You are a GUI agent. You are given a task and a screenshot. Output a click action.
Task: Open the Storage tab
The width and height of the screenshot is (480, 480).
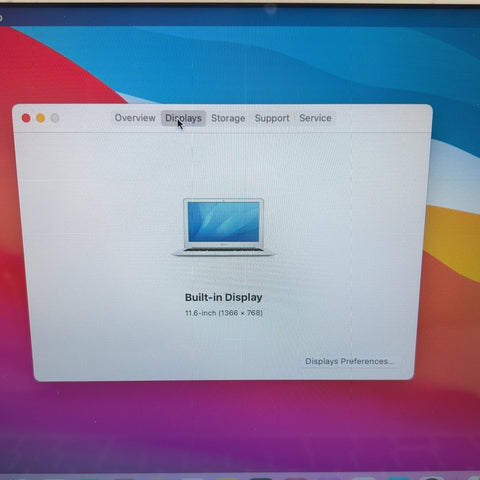pos(228,118)
